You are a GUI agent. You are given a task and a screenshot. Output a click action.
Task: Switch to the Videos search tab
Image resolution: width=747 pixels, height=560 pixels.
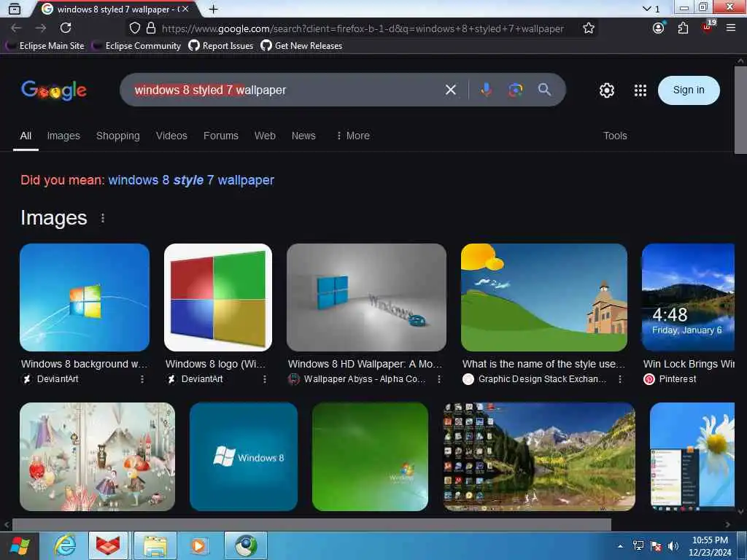(171, 136)
